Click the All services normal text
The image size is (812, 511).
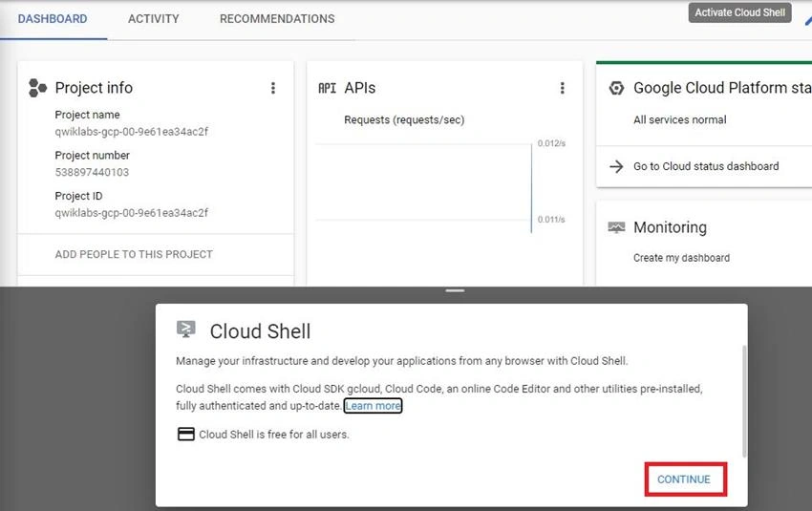point(680,119)
